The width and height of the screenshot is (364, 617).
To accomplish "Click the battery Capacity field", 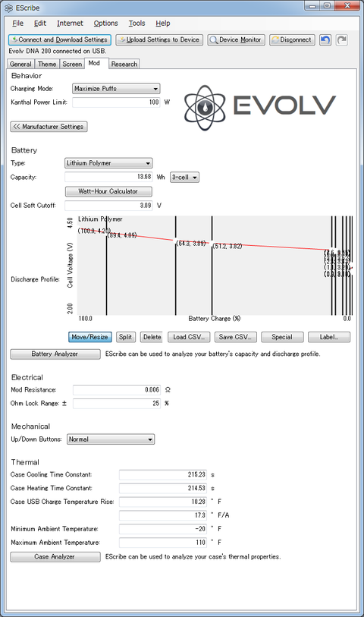I will click(x=108, y=177).
